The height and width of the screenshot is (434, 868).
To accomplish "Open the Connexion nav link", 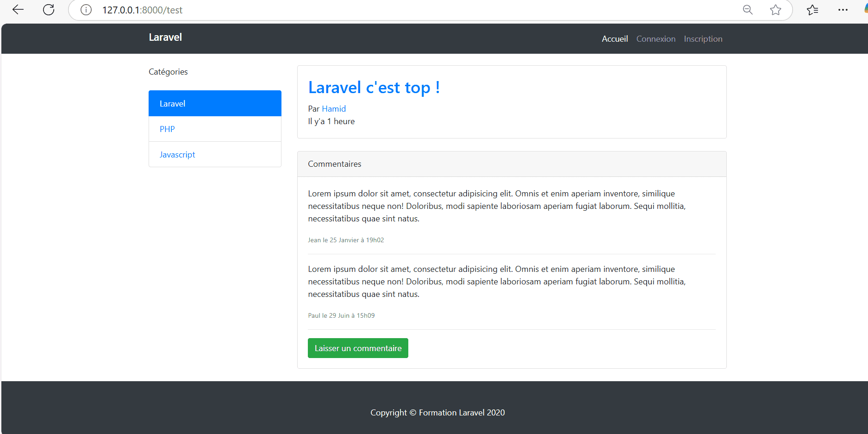I will coord(656,39).
